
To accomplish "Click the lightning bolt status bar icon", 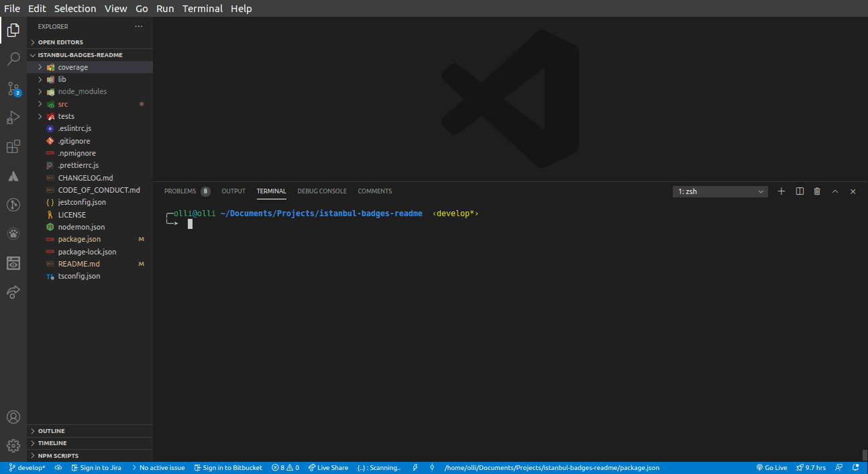I will [415, 468].
